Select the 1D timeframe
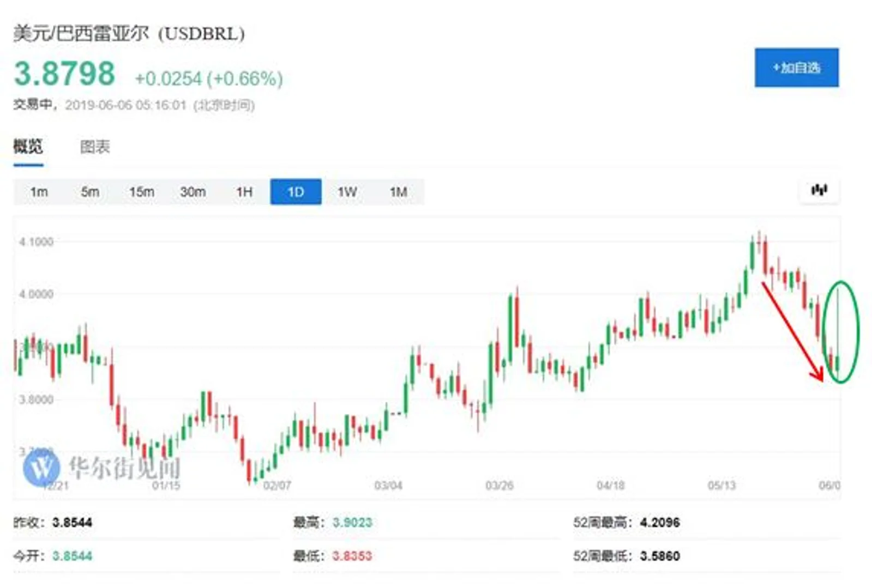 (x=296, y=192)
